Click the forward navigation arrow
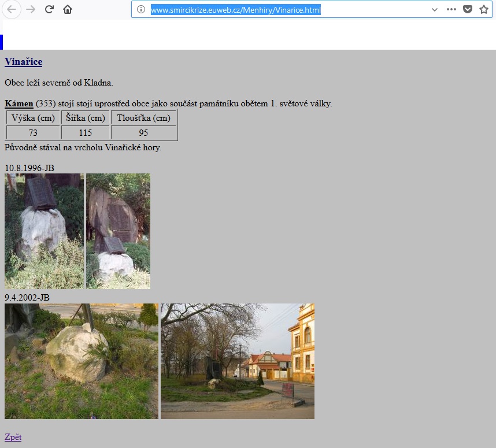Image resolution: width=496 pixels, height=448 pixels. 29,10
